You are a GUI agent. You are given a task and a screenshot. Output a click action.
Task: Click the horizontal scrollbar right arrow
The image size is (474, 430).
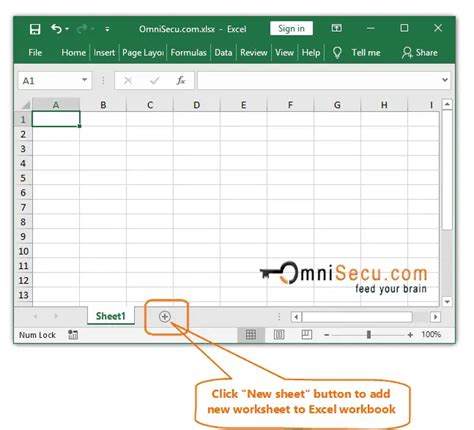pos(435,317)
